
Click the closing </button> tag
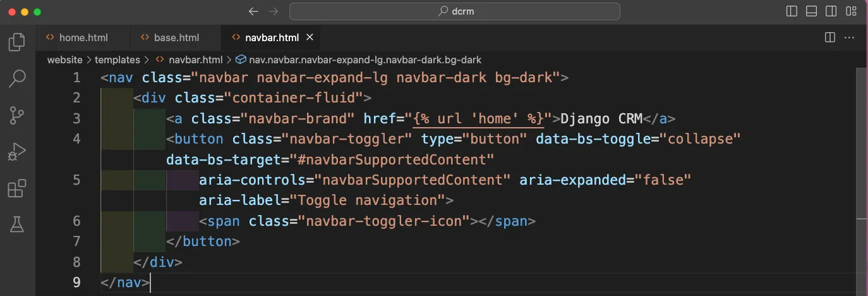pyautogui.click(x=203, y=241)
